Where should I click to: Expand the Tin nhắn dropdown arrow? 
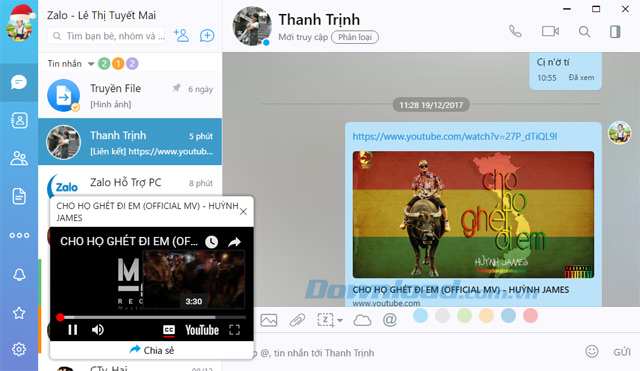[91, 64]
